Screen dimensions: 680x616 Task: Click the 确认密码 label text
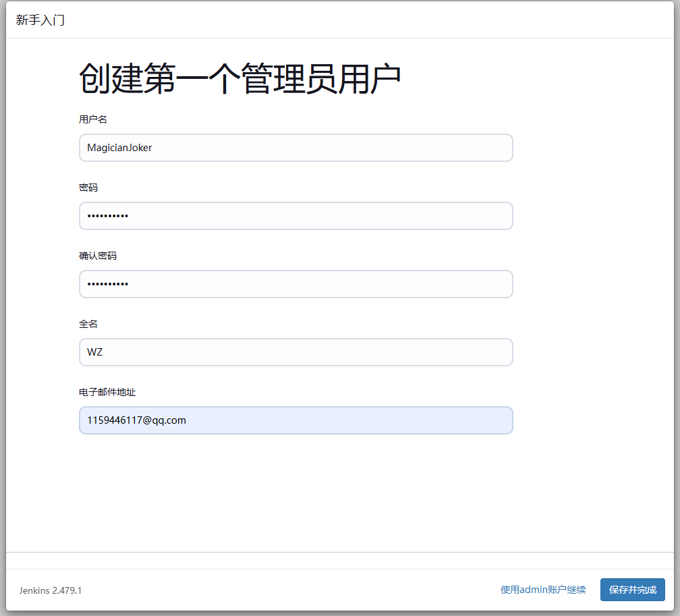(98, 256)
